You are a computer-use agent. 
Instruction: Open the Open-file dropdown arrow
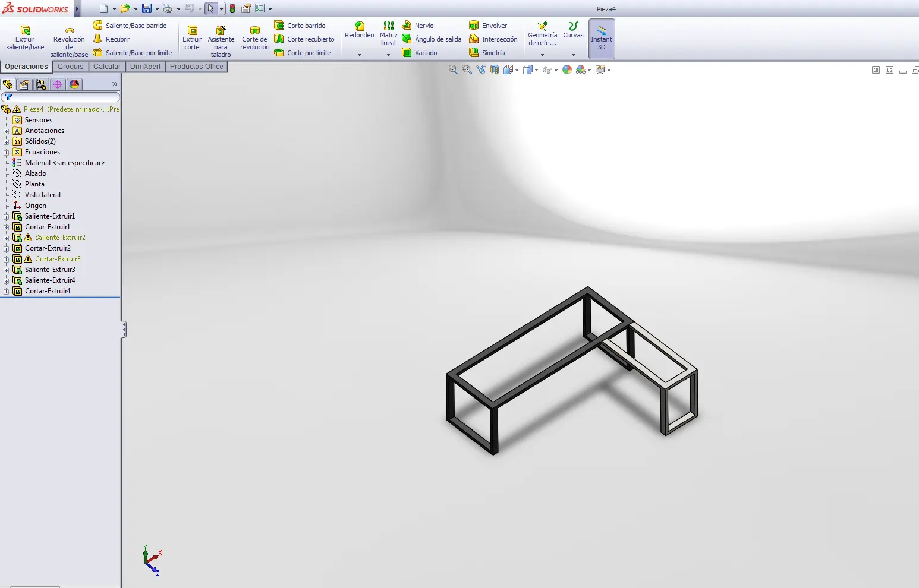coord(136,9)
